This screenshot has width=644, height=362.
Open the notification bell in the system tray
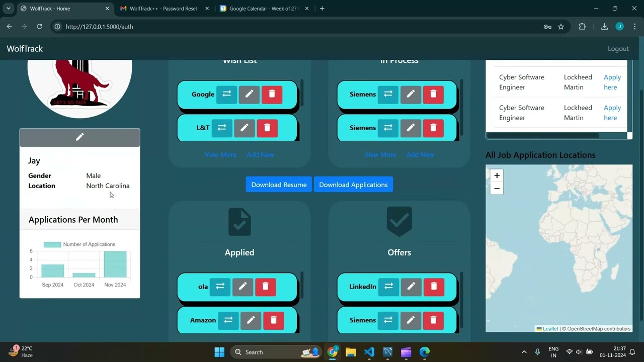pos(632,352)
